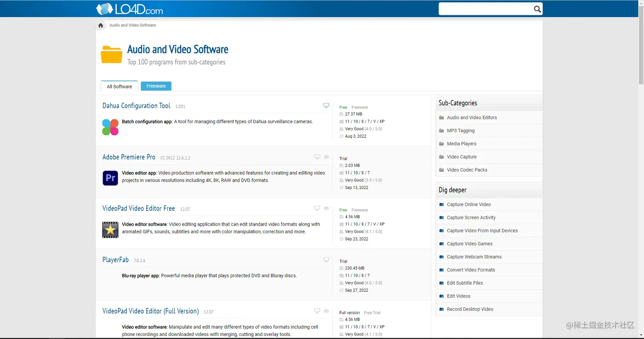
Task: Click the home breadcrumb icon
Action: coord(101,25)
